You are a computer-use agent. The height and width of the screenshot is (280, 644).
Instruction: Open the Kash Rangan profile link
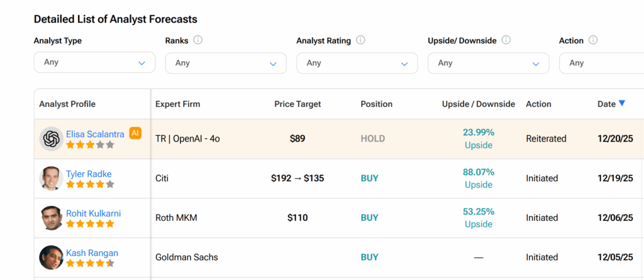pos(92,253)
